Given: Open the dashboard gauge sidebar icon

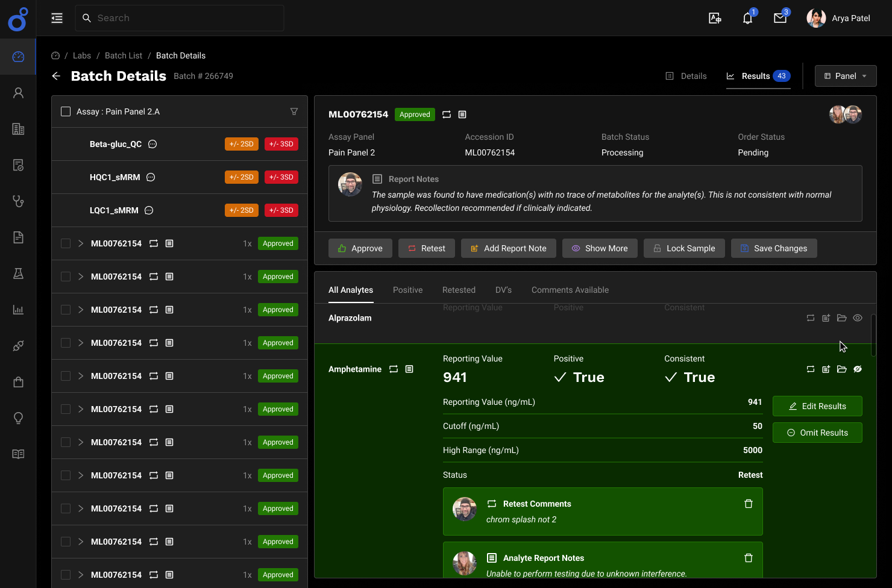Looking at the screenshot, I should [x=18, y=57].
